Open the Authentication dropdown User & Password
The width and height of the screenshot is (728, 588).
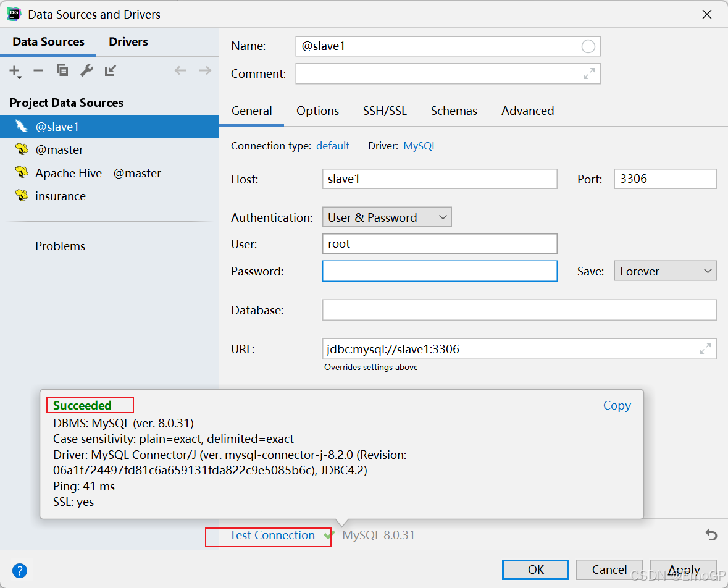tap(387, 217)
